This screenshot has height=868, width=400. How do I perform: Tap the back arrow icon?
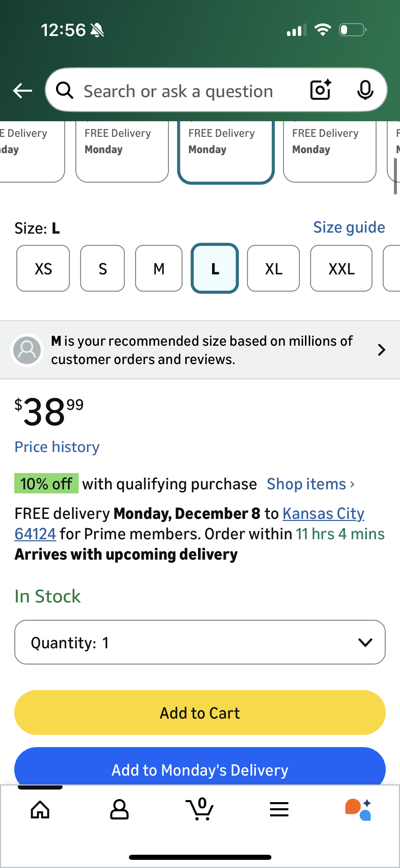(22, 91)
